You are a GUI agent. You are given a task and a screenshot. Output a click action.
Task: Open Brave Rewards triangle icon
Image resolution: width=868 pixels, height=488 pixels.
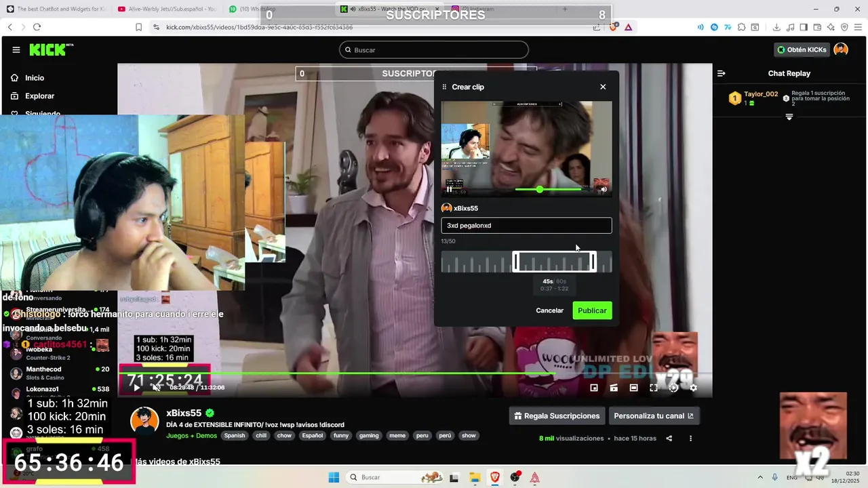(629, 27)
